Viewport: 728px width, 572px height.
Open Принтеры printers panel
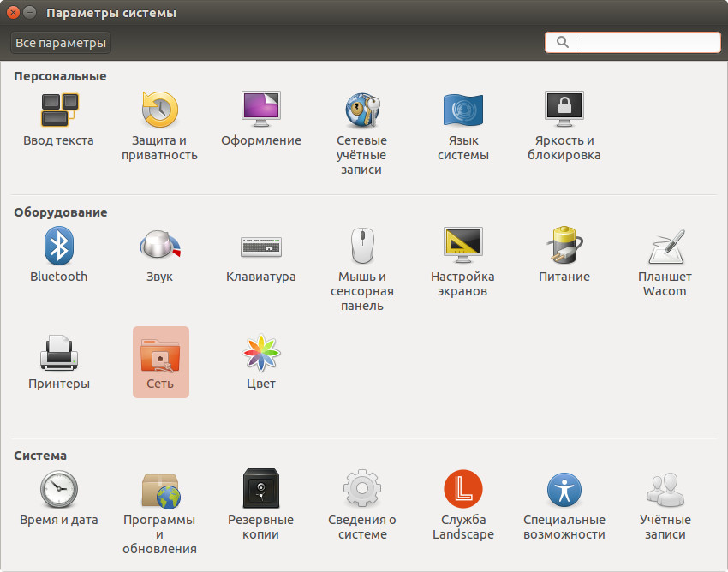tap(58, 355)
